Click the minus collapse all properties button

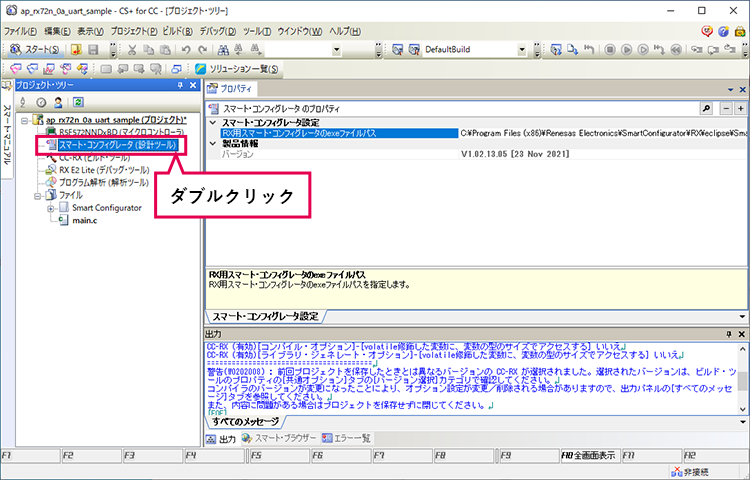726,109
